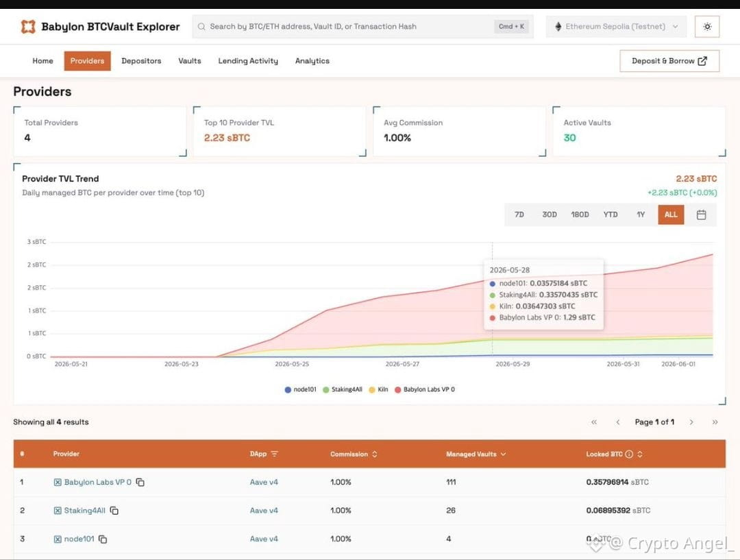Select the YTD chart range
Viewport: 740px width, 560px height.
[610, 215]
